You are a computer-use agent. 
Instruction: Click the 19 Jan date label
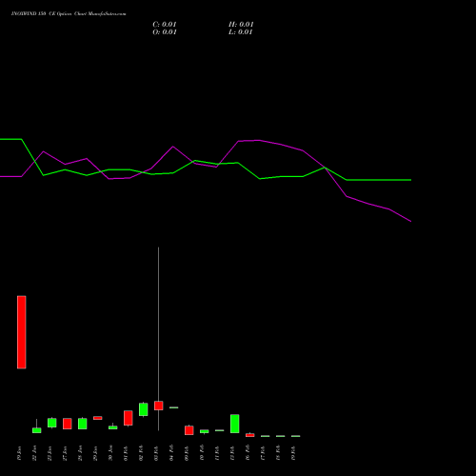click(19, 453)
